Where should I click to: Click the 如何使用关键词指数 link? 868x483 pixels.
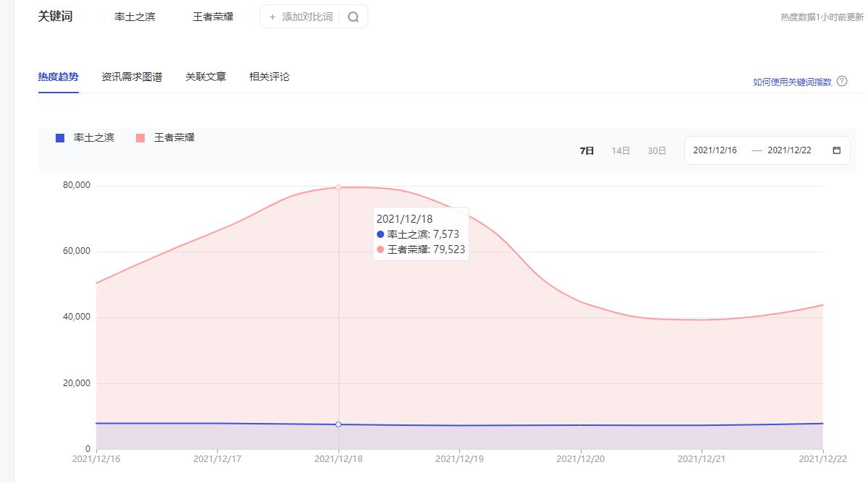792,80
